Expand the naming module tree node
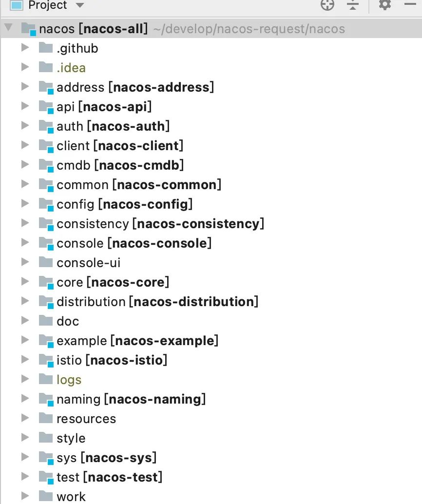Image resolution: width=422 pixels, height=504 pixels. [25, 399]
